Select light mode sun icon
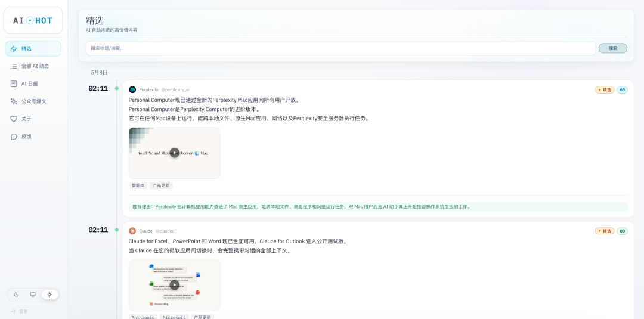The image size is (644, 319). 49,295
